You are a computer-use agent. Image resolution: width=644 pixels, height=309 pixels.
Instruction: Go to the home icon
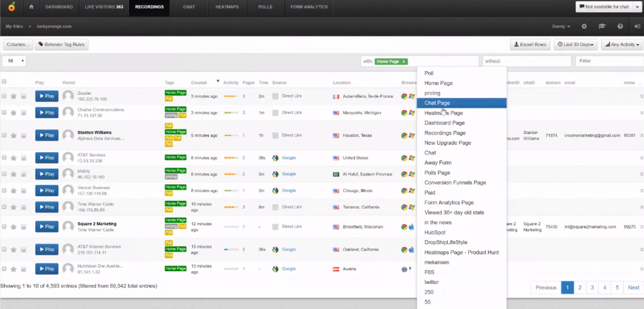(31, 6)
